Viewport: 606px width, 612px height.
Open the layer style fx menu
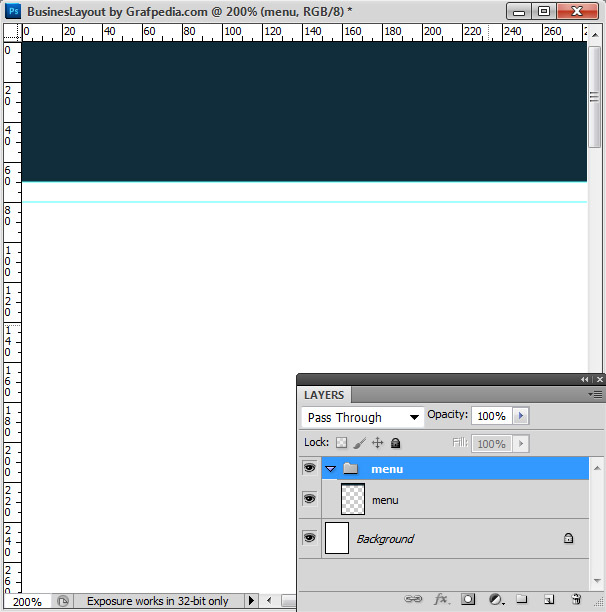(x=441, y=599)
